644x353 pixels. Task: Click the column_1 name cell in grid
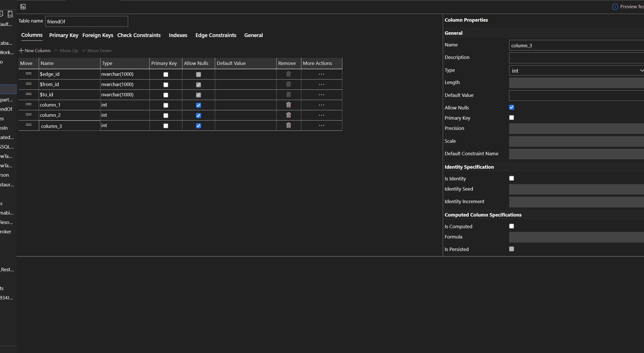pyautogui.click(x=69, y=105)
